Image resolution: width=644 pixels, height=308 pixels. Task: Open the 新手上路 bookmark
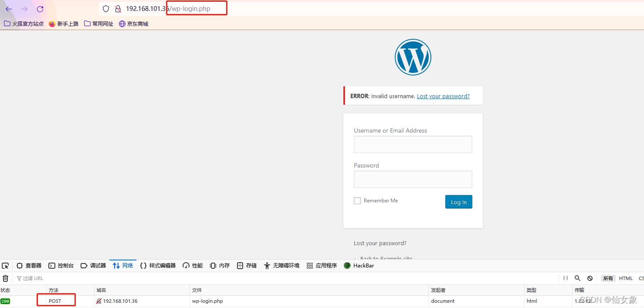64,24
